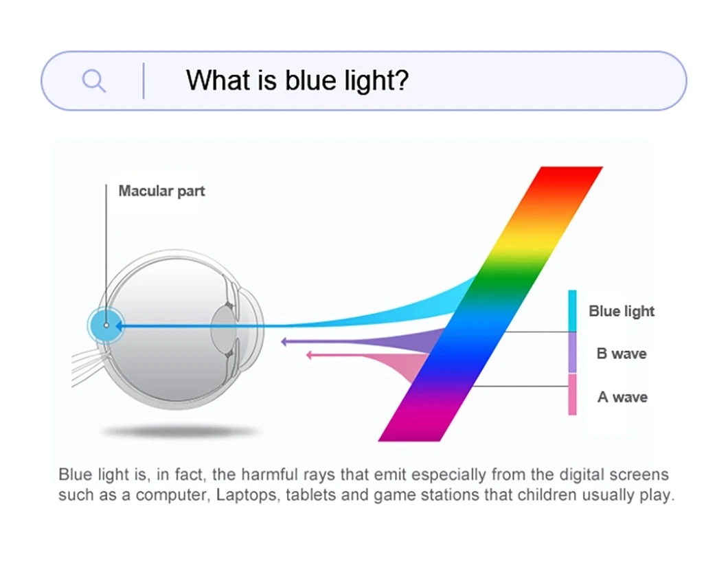Click the blue macular circle on the eye
This screenshot has width=728, height=563.
coord(106,325)
